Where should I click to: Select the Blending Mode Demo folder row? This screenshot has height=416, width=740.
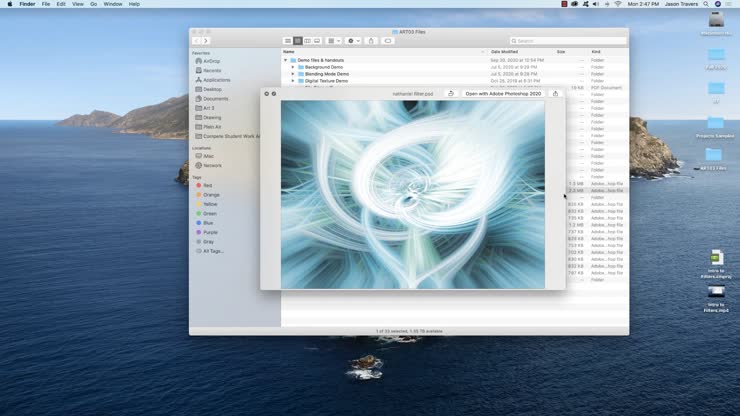pos(454,74)
